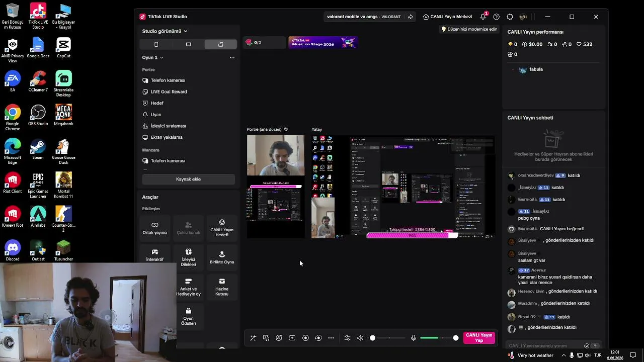Open OBS Studio desktop icon
This screenshot has height=362, width=644.
tap(38, 116)
